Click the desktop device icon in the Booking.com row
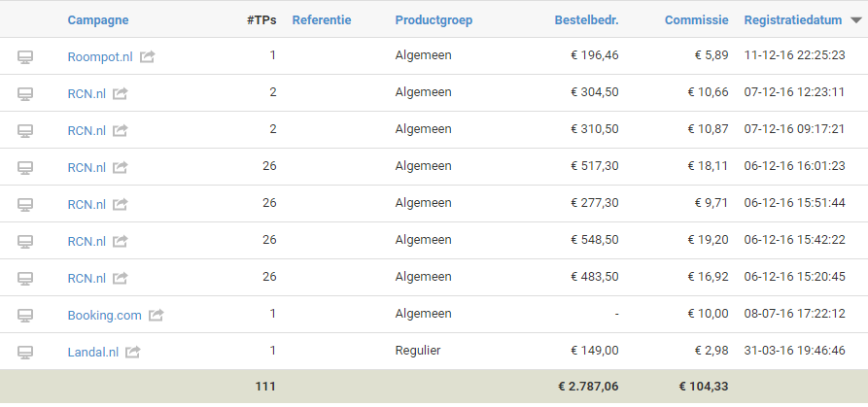Image resolution: width=868 pixels, height=407 pixels. click(25, 315)
